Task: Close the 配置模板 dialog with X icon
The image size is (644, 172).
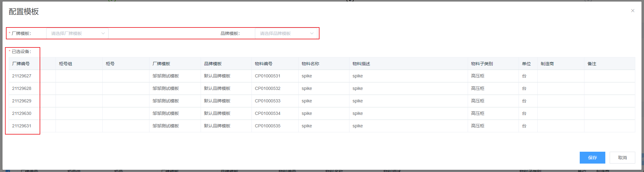Action: [632, 11]
